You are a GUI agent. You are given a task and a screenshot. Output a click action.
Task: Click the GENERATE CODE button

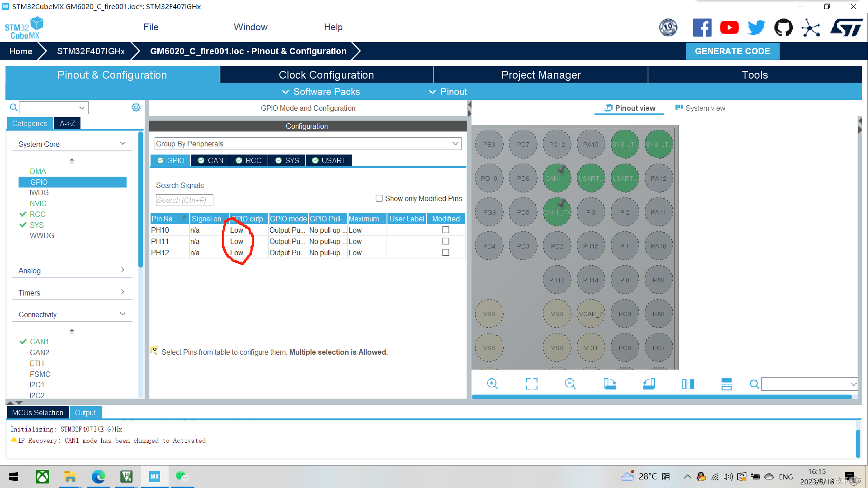(x=732, y=51)
